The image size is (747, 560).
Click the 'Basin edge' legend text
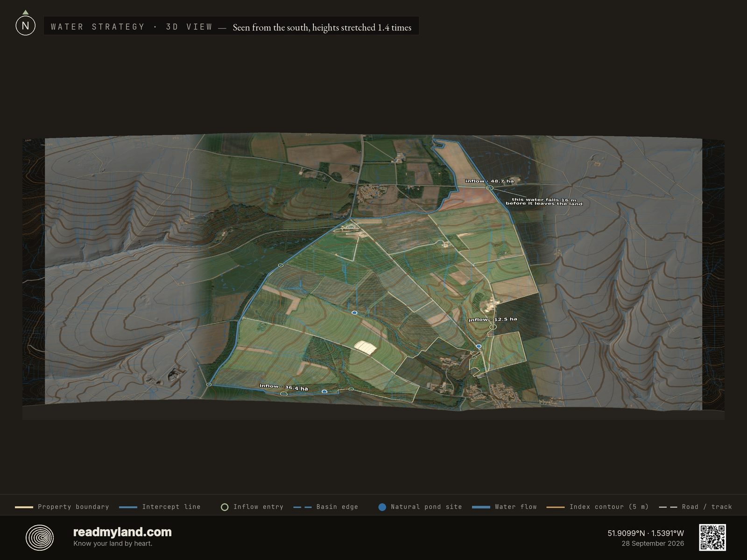click(337, 507)
